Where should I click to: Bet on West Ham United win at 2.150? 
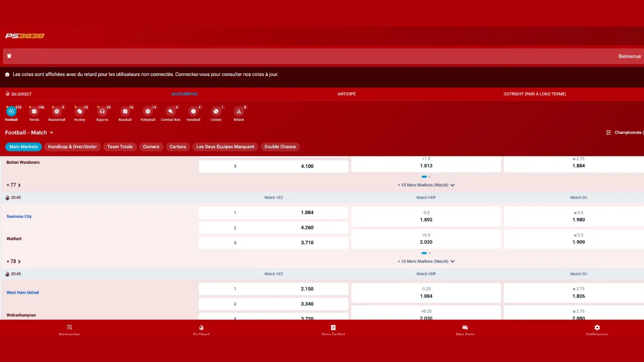pyautogui.click(x=273, y=289)
